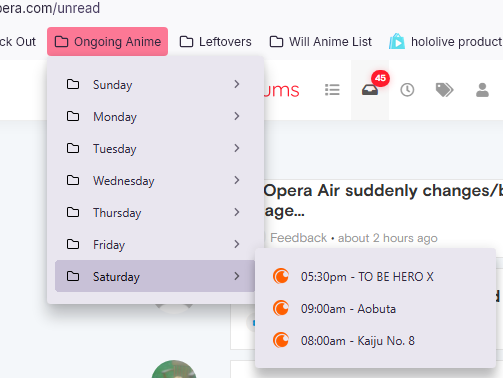Open the hololive product bookmark
503x378 pixels.
pos(445,42)
